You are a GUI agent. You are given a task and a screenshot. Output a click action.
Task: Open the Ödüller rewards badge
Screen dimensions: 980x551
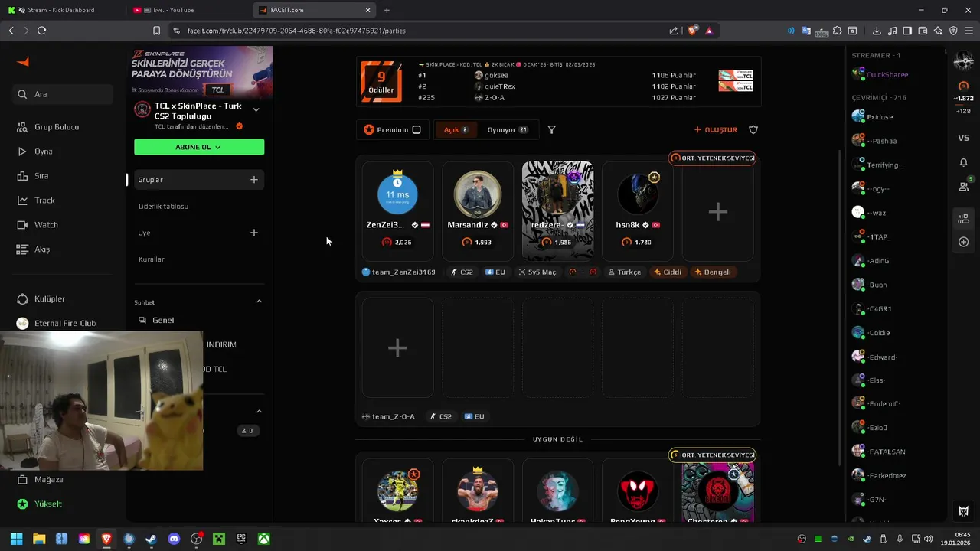381,82
